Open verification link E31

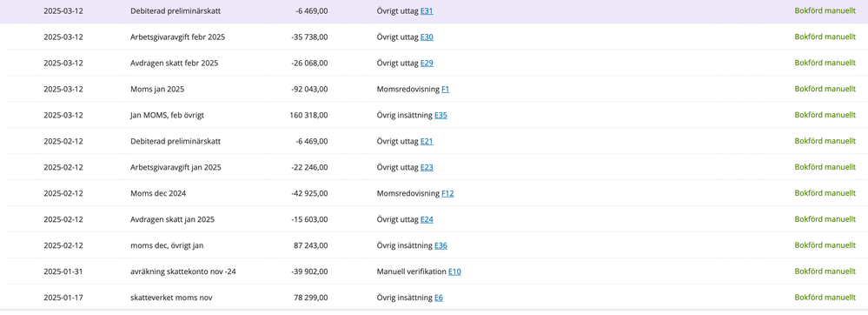pos(427,10)
